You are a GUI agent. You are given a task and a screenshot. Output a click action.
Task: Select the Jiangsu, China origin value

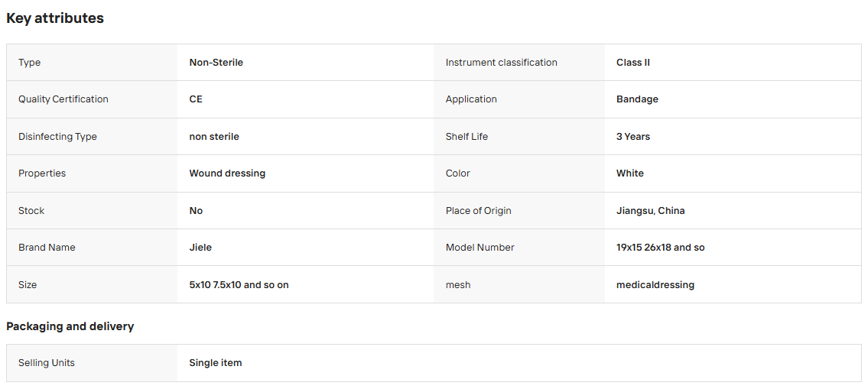tap(651, 211)
